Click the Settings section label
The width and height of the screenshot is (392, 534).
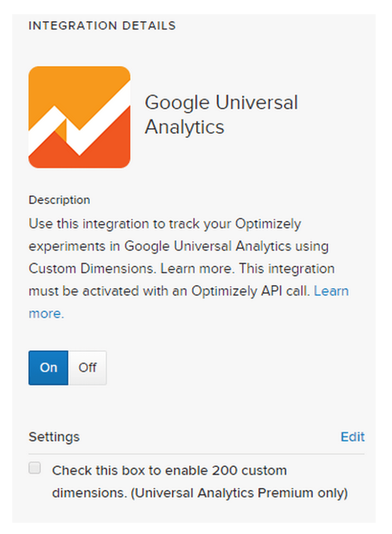click(x=54, y=437)
